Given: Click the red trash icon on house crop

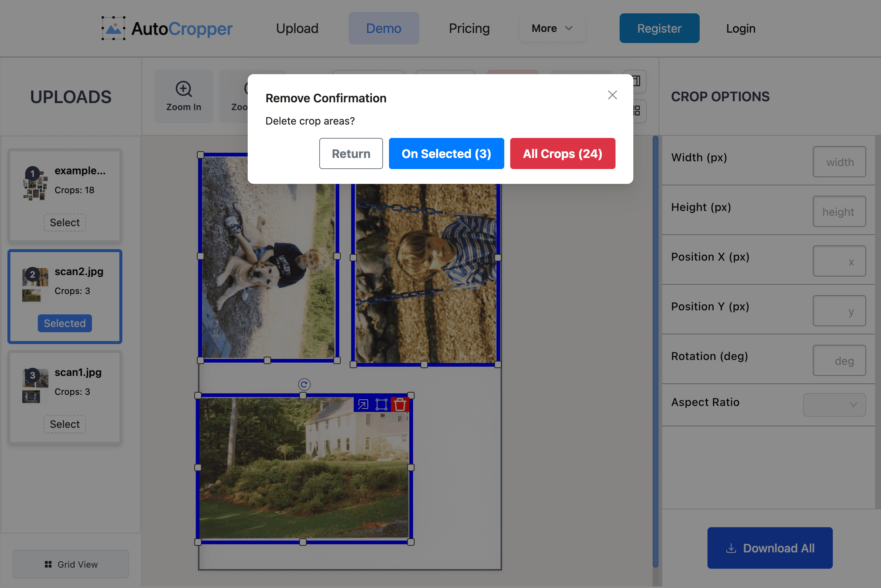Looking at the screenshot, I should (x=400, y=404).
